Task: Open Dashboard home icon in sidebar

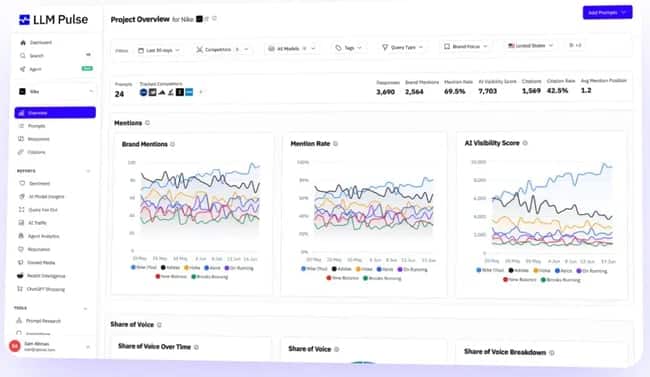Action: coord(23,42)
